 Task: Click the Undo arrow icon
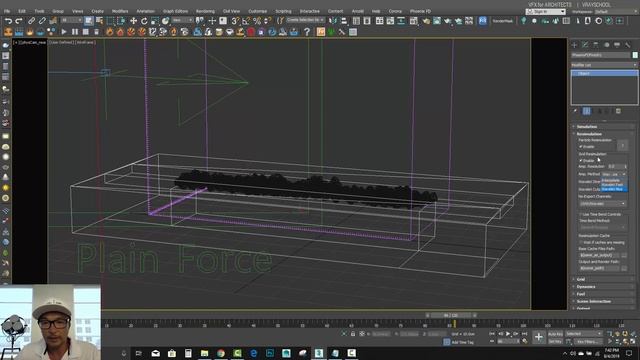(x=8, y=21)
